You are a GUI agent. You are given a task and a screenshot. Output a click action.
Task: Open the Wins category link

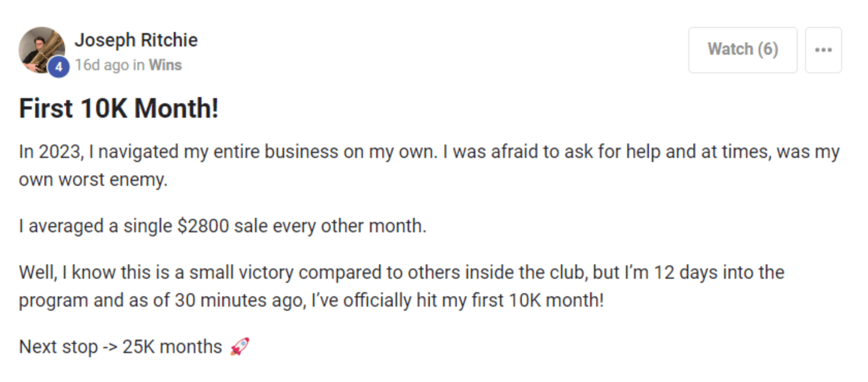tap(165, 65)
